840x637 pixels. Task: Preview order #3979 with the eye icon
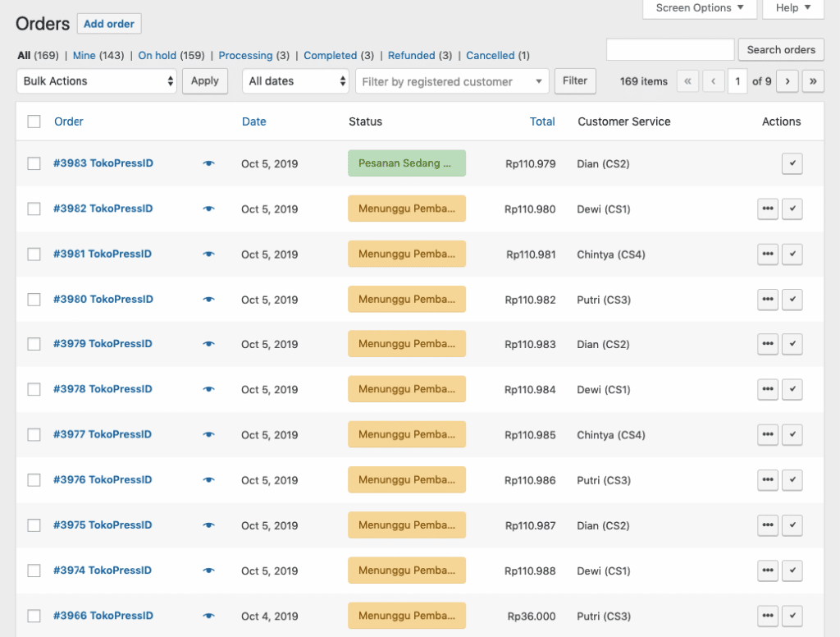pos(209,344)
